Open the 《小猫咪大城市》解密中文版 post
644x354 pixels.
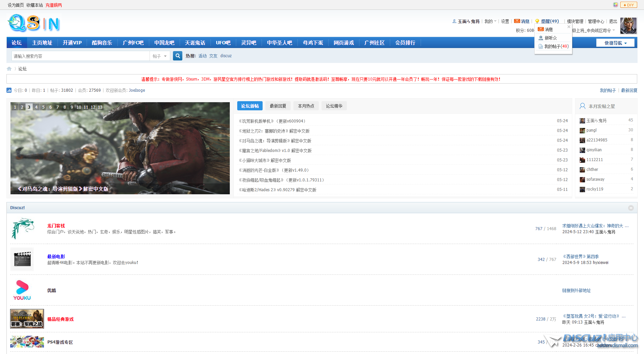pos(265,160)
